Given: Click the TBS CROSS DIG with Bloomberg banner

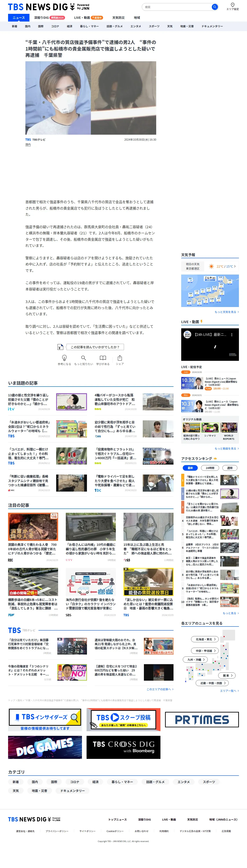Looking at the screenshot, I should tap(123, 747).
